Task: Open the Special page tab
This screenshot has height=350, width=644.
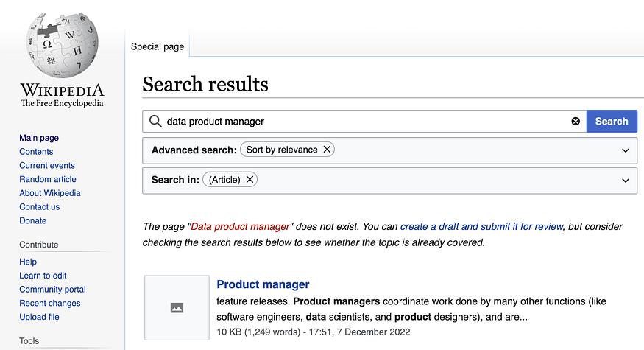Action: [x=158, y=46]
